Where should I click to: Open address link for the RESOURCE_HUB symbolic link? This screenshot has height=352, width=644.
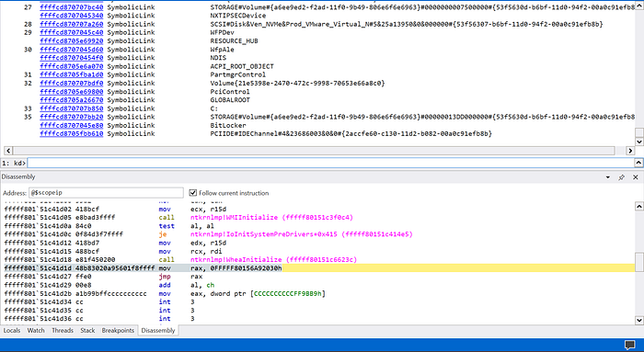click(72, 41)
